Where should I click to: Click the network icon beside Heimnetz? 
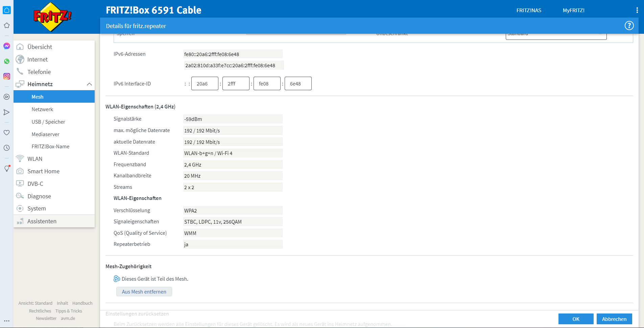point(20,84)
